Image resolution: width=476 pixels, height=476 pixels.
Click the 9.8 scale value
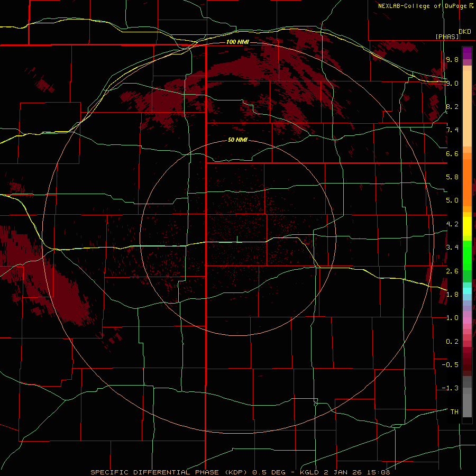[x=452, y=59]
